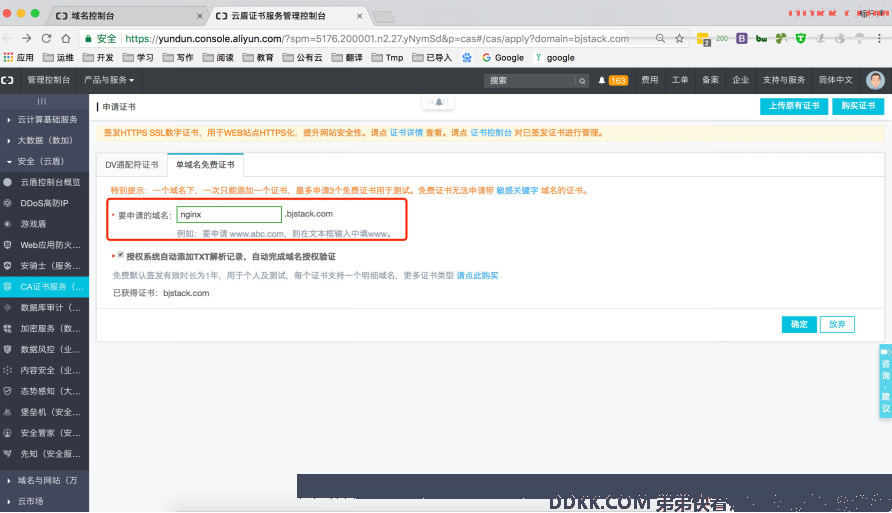The image size is (892, 513).
Task: Open the apps grid bookmark 应用
Action: (x=19, y=57)
